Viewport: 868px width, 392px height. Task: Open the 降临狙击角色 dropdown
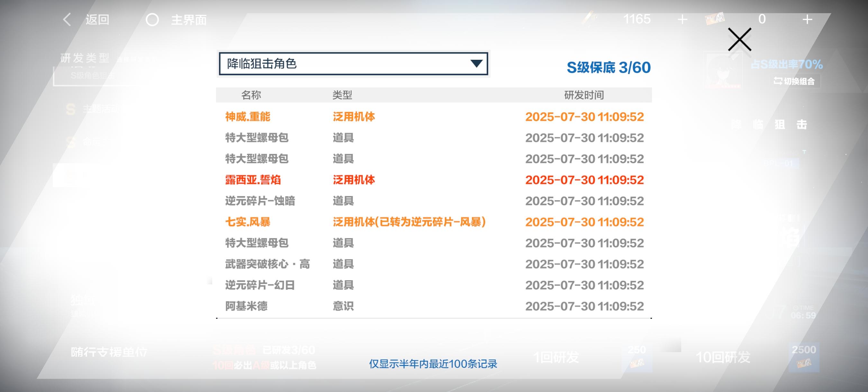(x=353, y=64)
